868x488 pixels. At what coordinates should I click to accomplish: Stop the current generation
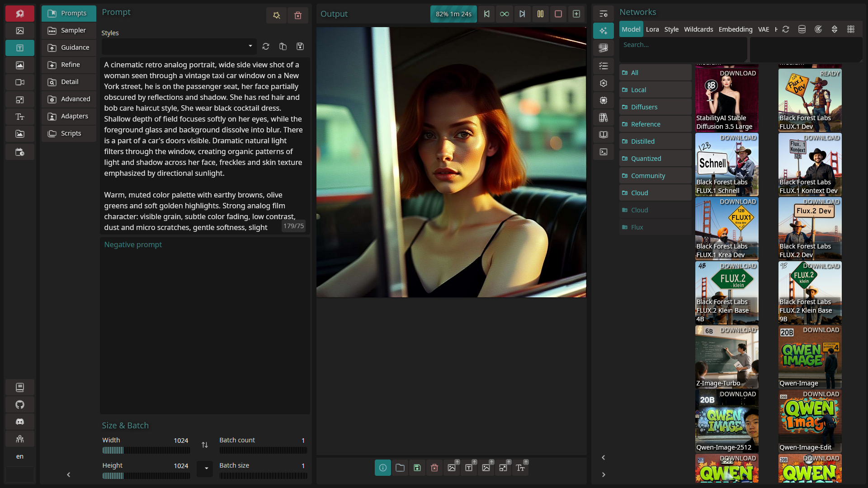[558, 14]
